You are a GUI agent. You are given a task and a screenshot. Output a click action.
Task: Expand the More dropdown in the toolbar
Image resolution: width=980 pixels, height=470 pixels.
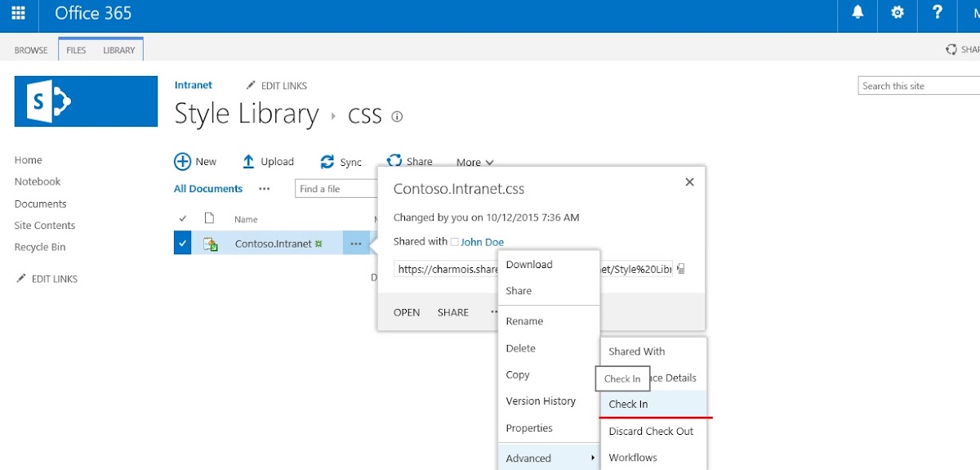pos(474,162)
